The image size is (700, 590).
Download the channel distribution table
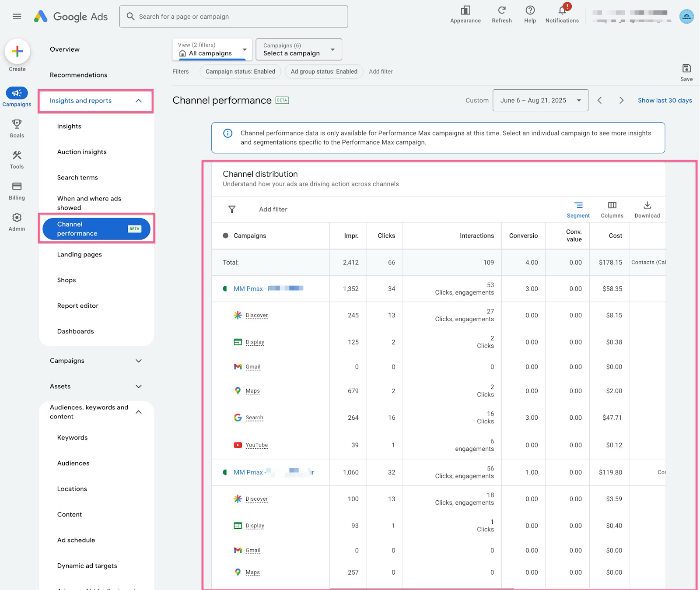[x=647, y=210]
